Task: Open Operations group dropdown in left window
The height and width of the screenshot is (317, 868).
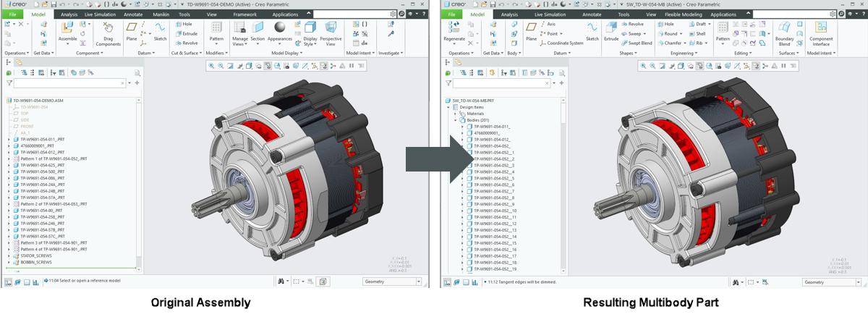Action: [x=17, y=53]
